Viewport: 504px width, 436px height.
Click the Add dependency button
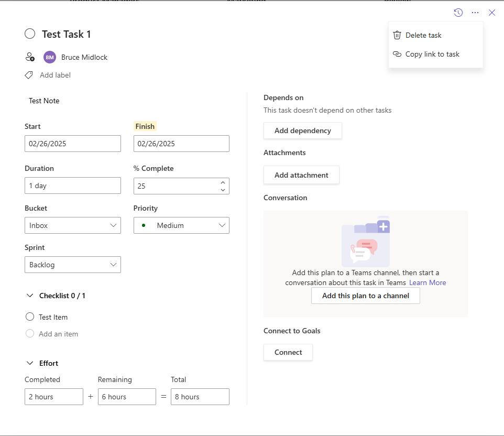(302, 130)
